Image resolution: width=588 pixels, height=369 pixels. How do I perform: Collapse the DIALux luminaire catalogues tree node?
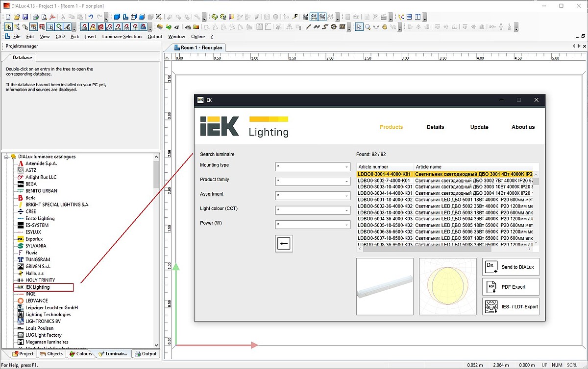(6, 157)
